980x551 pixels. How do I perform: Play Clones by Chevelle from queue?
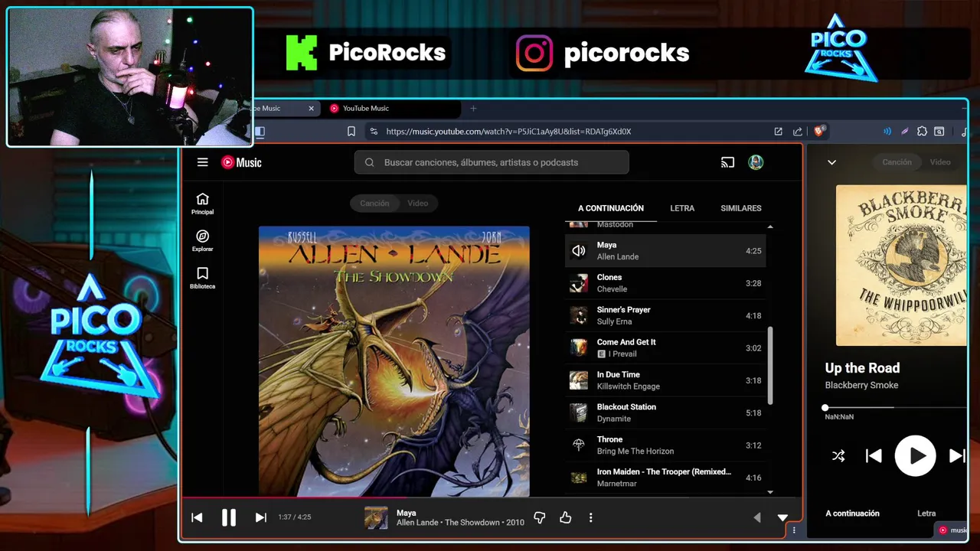pyautogui.click(x=665, y=283)
